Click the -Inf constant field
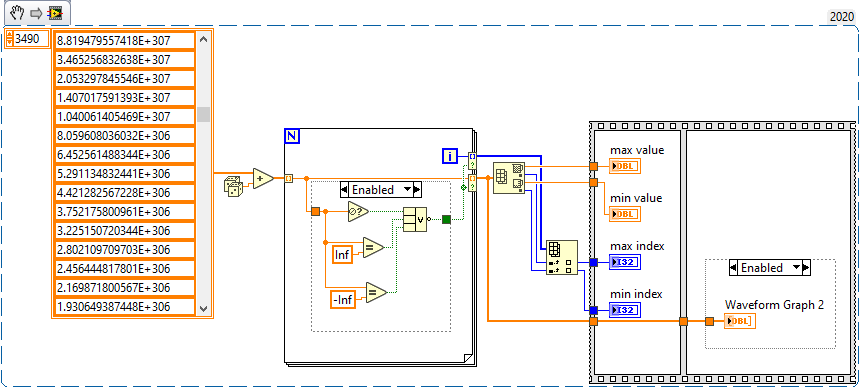Image resolution: width=860 pixels, height=388 pixels. [343, 299]
